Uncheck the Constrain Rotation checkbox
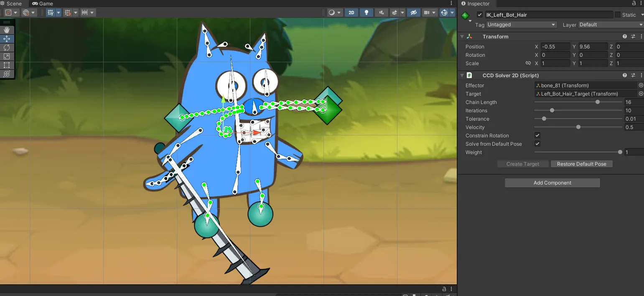Screen dimensions: 644x296 click(x=537, y=135)
